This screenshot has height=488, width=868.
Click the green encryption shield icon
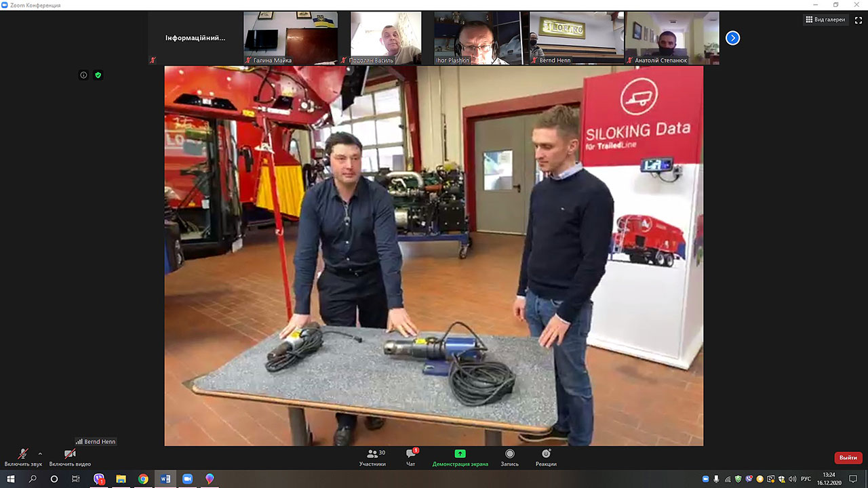pyautogui.click(x=98, y=75)
